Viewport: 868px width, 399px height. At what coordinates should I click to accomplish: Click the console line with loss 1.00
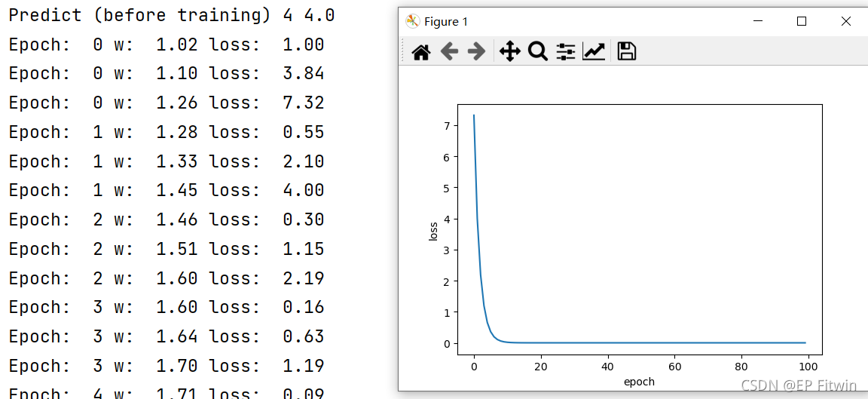[x=167, y=45]
